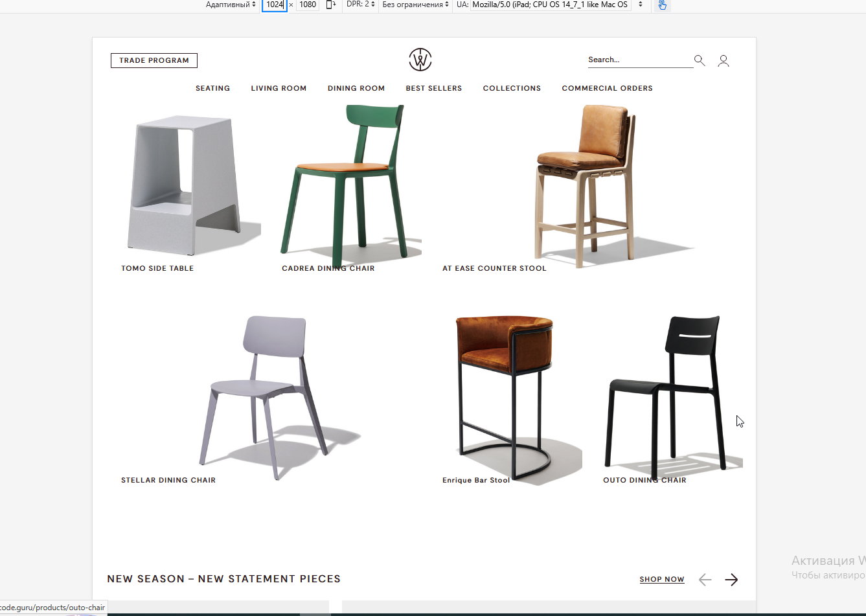Open the Collections menu

512,88
